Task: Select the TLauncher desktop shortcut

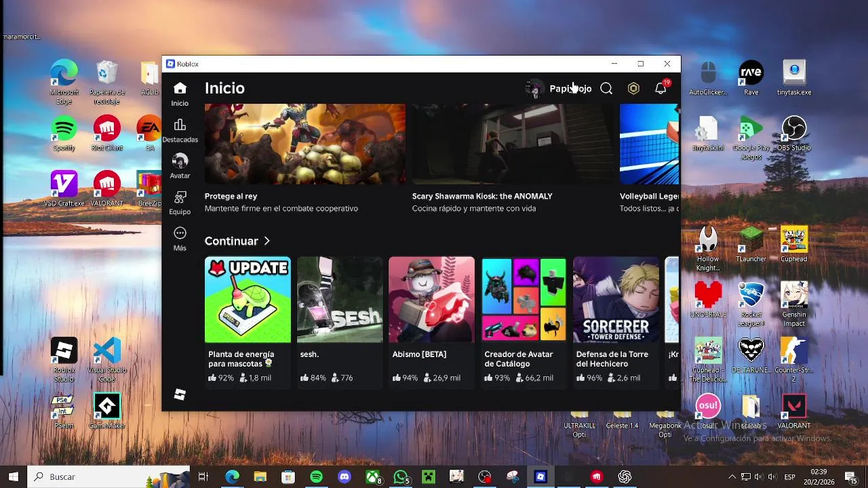Action: (751, 245)
